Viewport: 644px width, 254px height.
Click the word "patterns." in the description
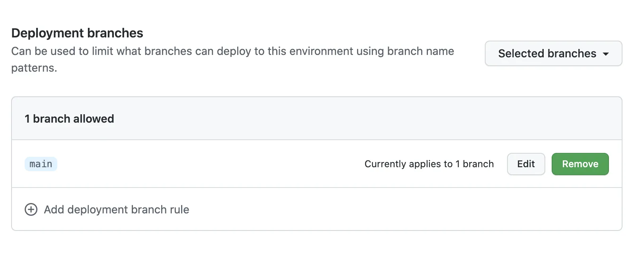[x=34, y=68]
